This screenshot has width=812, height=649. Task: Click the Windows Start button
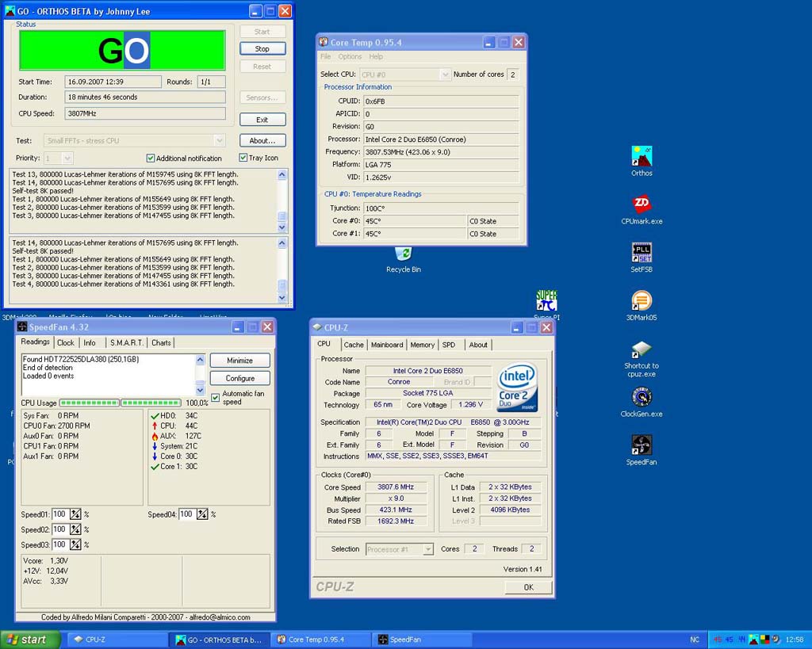(30, 639)
